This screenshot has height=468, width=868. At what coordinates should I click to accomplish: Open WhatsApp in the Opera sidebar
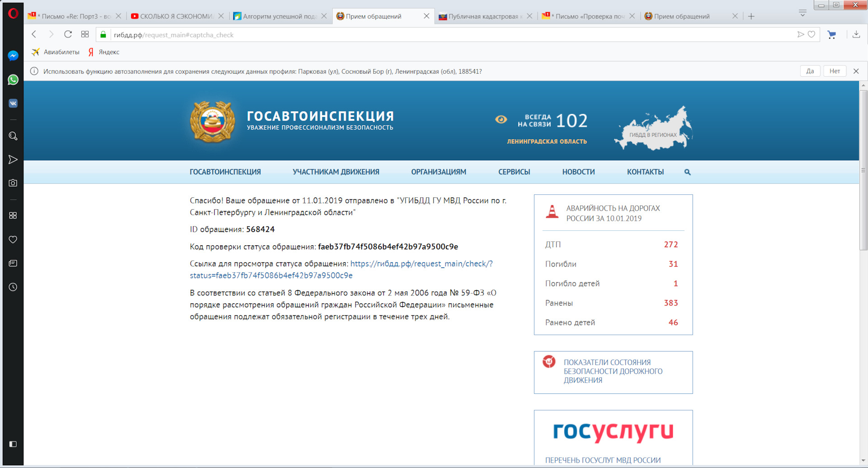(x=13, y=80)
